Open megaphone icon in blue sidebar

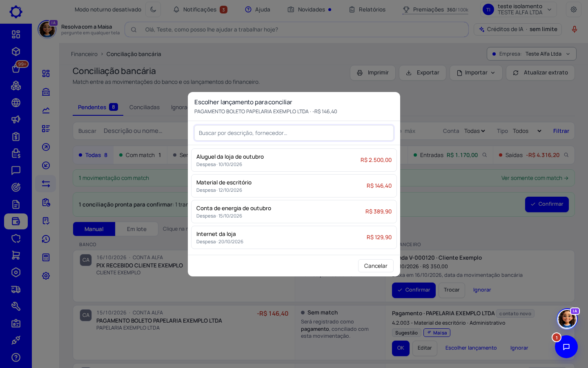[x=16, y=119]
